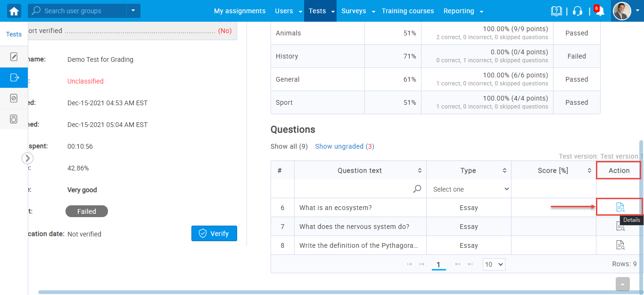Screen dimensions: 644x295
Task: Click scroll-to-top arrow button
Action: click(622, 284)
